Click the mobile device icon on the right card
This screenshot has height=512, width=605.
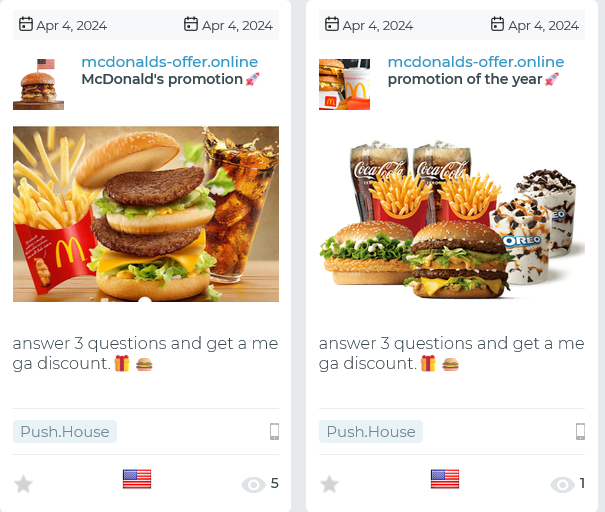580,431
